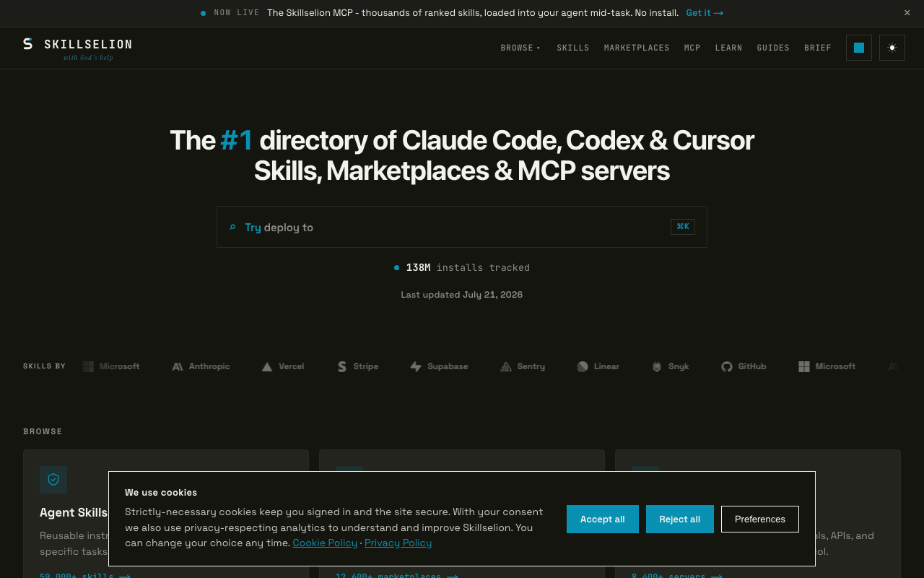Expand the Browse dropdown menu

point(520,48)
